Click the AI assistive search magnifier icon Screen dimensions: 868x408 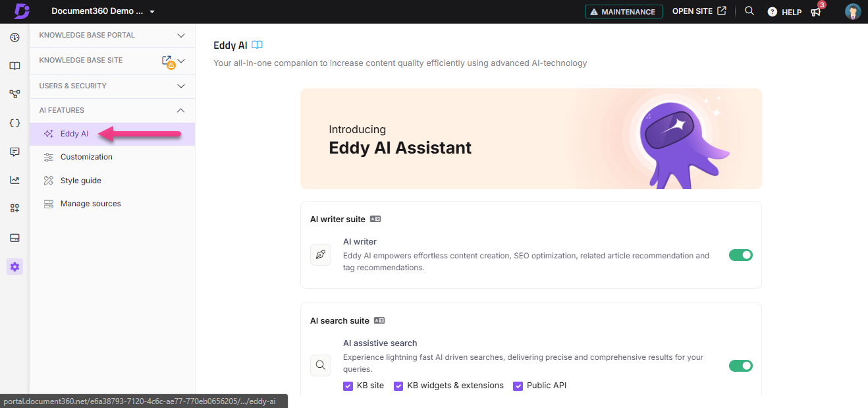coord(321,365)
